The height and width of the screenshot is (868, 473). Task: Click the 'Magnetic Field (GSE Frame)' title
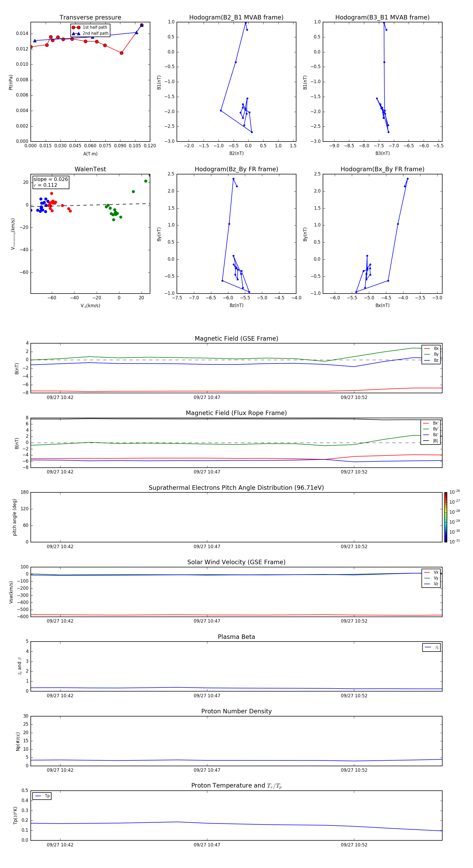coord(236,339)
